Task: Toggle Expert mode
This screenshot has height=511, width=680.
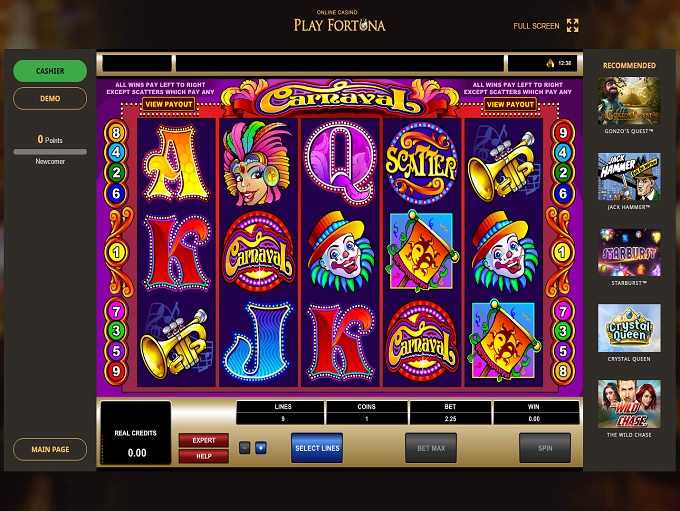Action: coord(203,440)
